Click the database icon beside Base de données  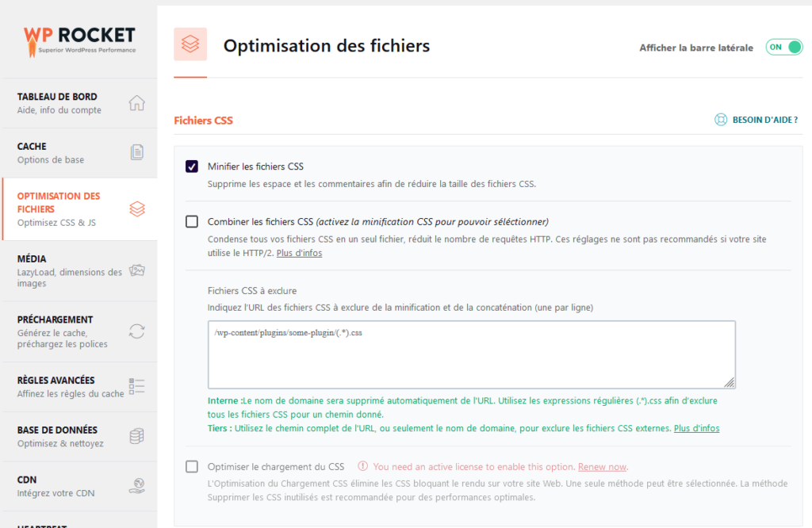coord(136,436)
